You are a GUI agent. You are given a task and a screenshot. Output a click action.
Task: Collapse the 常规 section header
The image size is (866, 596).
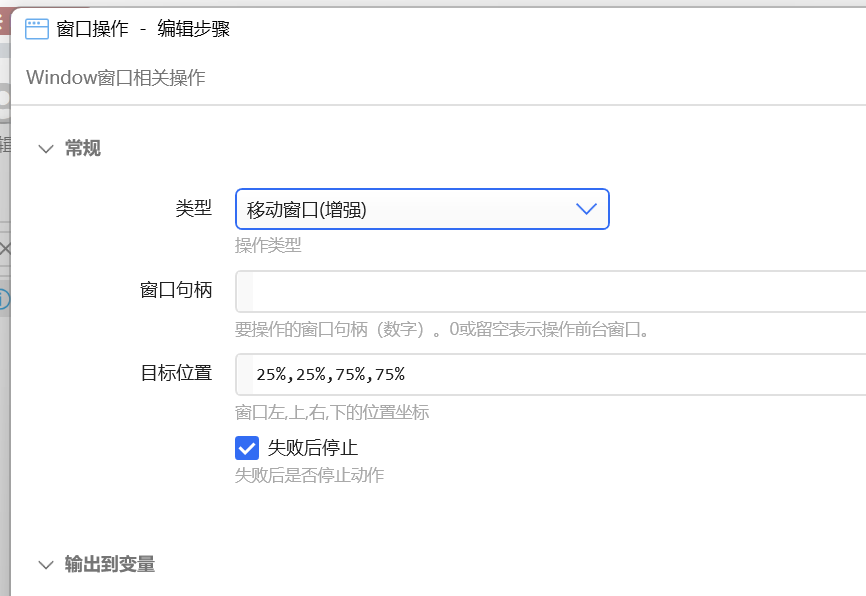point(83,148)
